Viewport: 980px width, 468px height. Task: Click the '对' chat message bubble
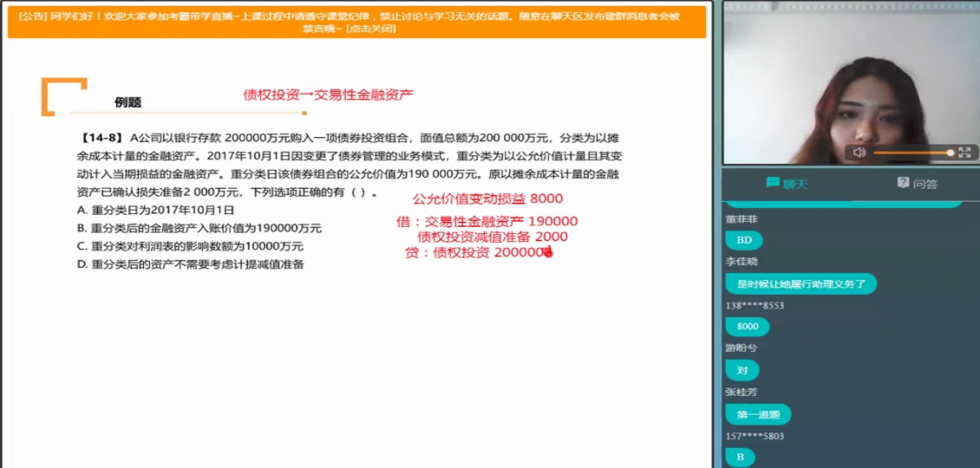click(742, 370)
